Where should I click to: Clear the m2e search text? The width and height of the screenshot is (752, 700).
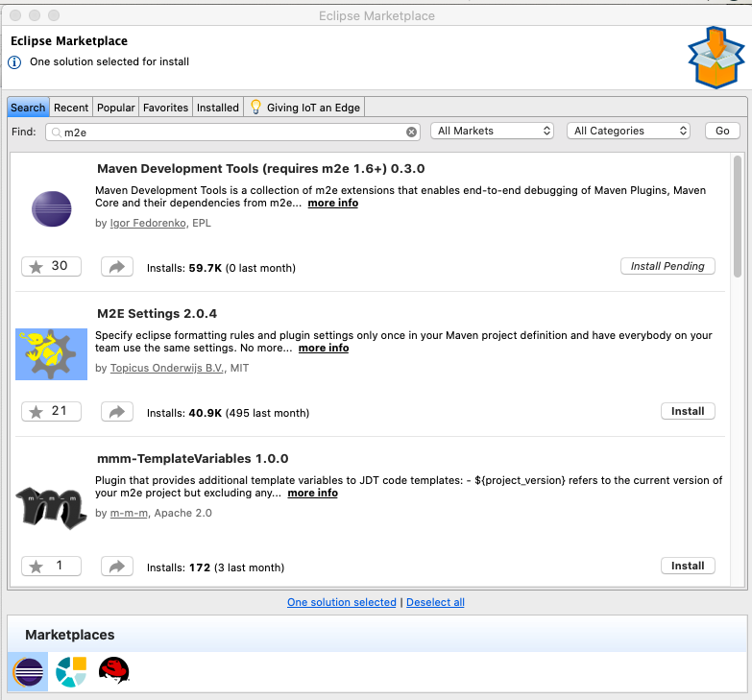pyautogui.click(x=411, y=132)
